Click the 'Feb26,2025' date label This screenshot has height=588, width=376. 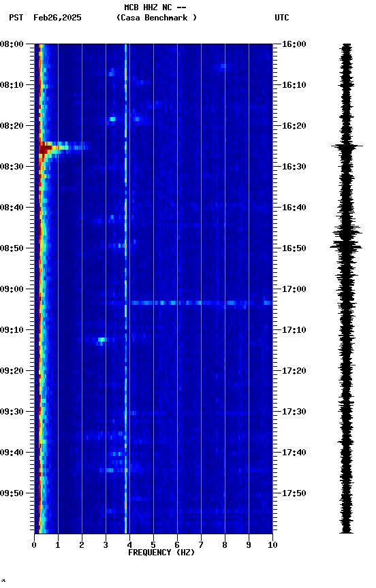coord(57,18)
